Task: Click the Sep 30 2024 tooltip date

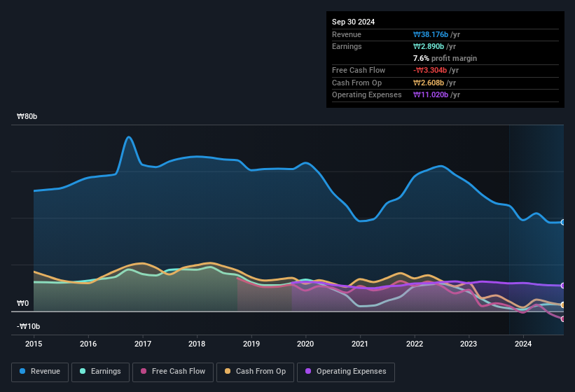Action: point(353,22)
